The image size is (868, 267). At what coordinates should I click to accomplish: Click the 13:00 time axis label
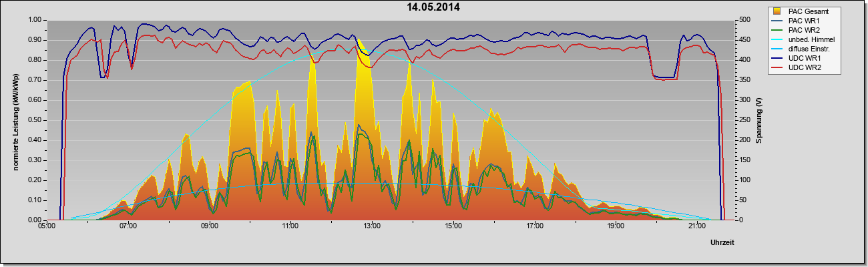point(372,227)
